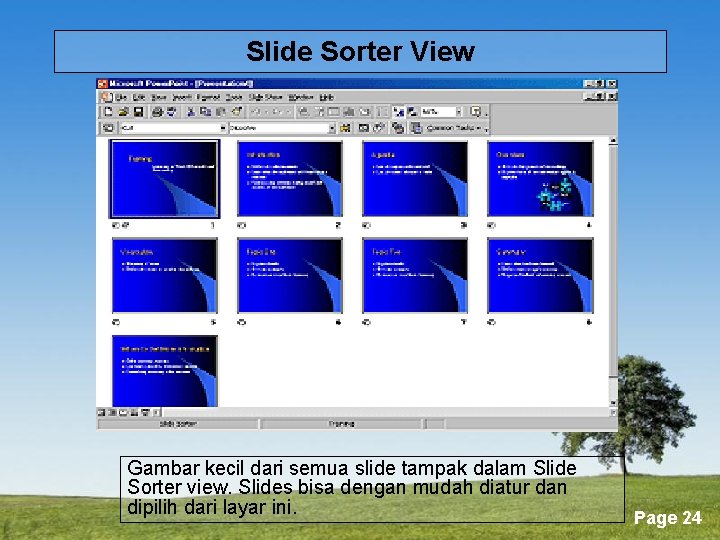Switch to Normal View button
This screenshot has width=720, height=540.
pos(102,412)
